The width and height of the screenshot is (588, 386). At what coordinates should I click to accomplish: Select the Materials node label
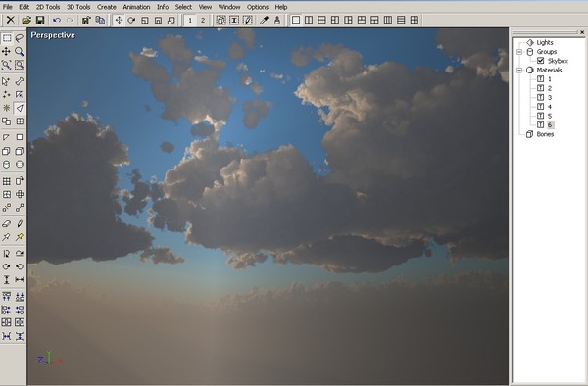point(549,71)
